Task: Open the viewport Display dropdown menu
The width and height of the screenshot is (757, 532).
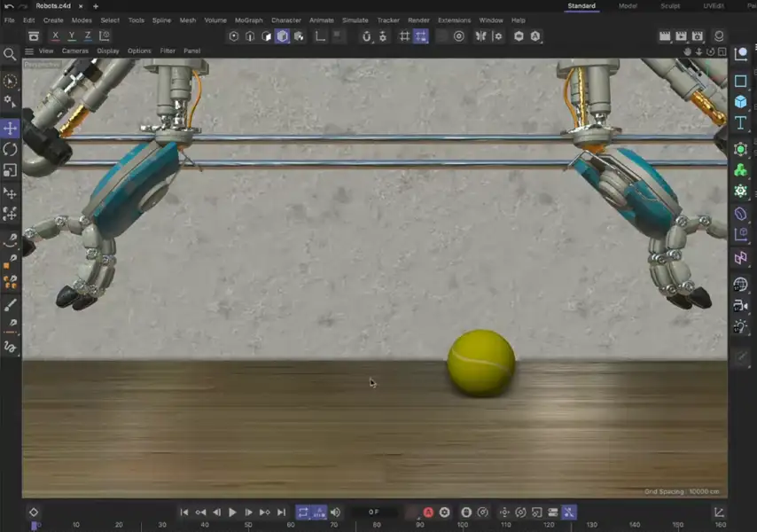Action: (x=107, y=51)
